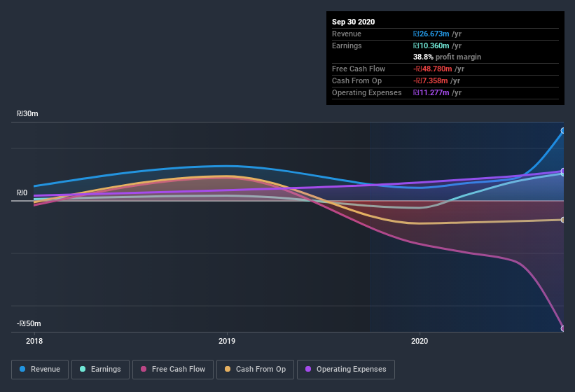Click the -₪50m y-axis label
The height and width of the screenshot is (392, 575).
click(x=29, y=323)
